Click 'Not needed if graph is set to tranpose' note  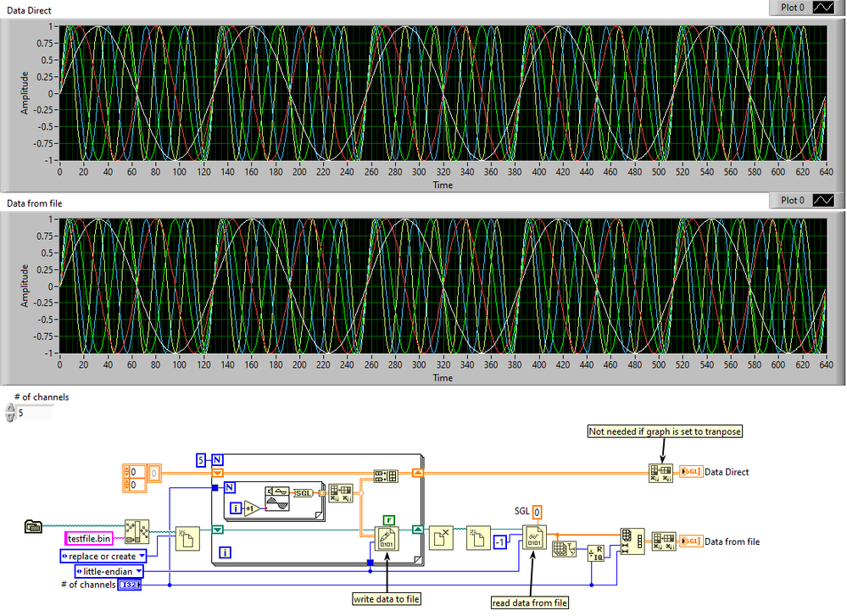[x=665, y=431]
